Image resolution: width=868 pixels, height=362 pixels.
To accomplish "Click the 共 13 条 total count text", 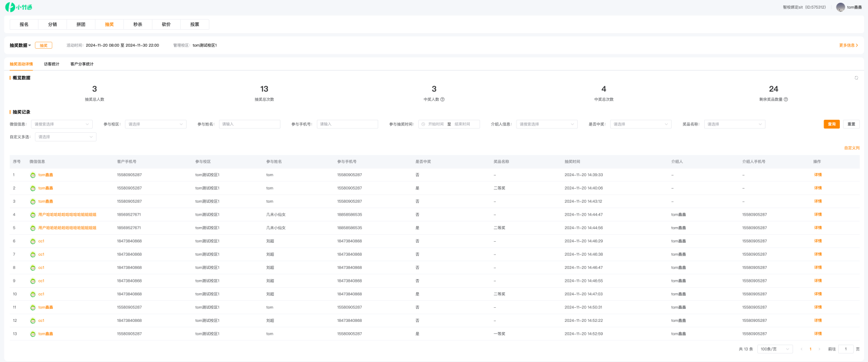I will (746, 350).
